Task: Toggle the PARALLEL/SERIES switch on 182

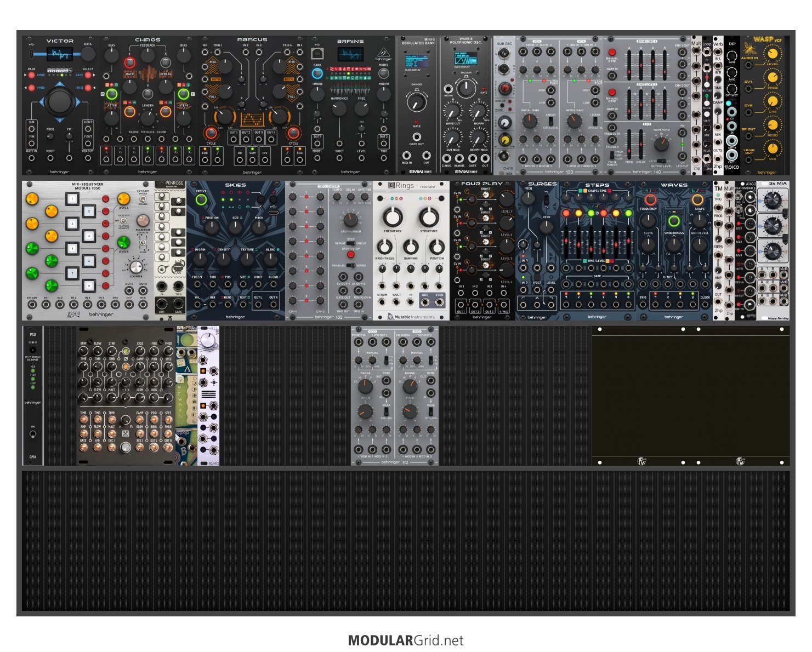Action: 351,265
